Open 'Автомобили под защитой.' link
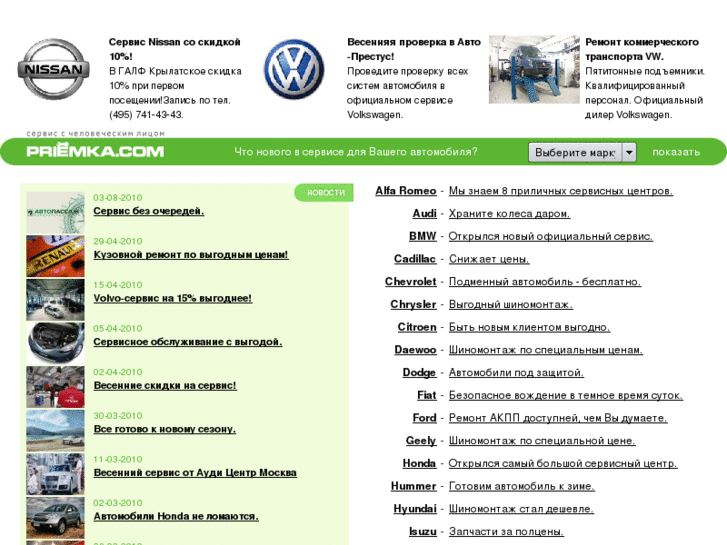The height and width of the screenshot is (545, 727). (x=516, y=372)
